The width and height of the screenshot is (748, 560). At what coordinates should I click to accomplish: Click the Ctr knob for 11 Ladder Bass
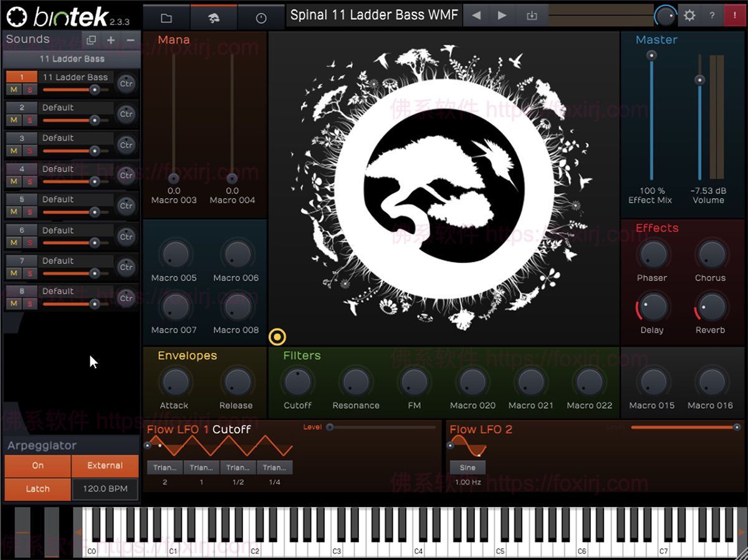coord(127,83)
